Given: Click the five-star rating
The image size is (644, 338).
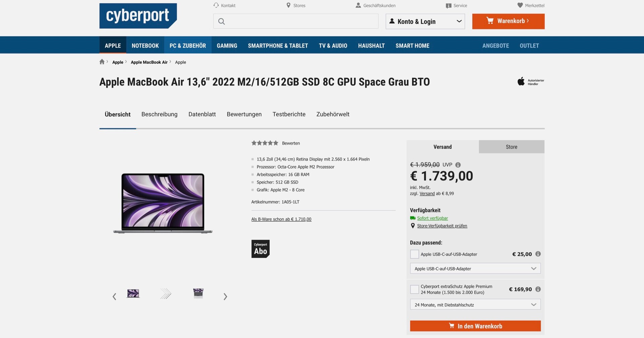Looking at the screenshot, I should tap(265, 143).
